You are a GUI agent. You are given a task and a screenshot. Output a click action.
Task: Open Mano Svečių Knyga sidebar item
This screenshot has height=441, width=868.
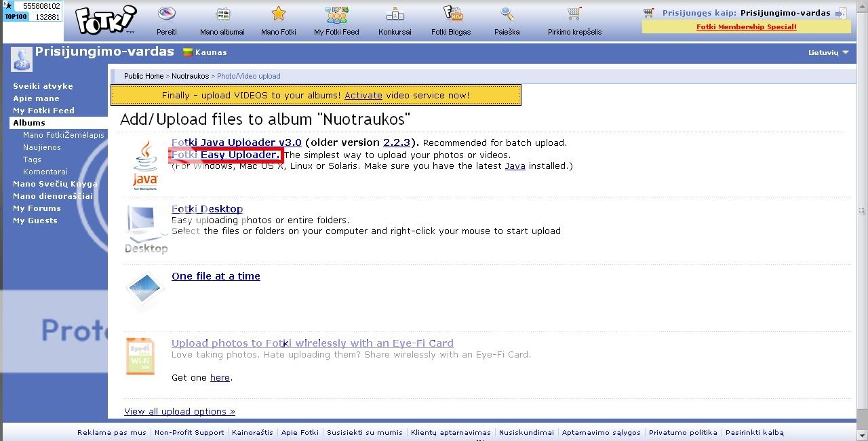[55, 184]
